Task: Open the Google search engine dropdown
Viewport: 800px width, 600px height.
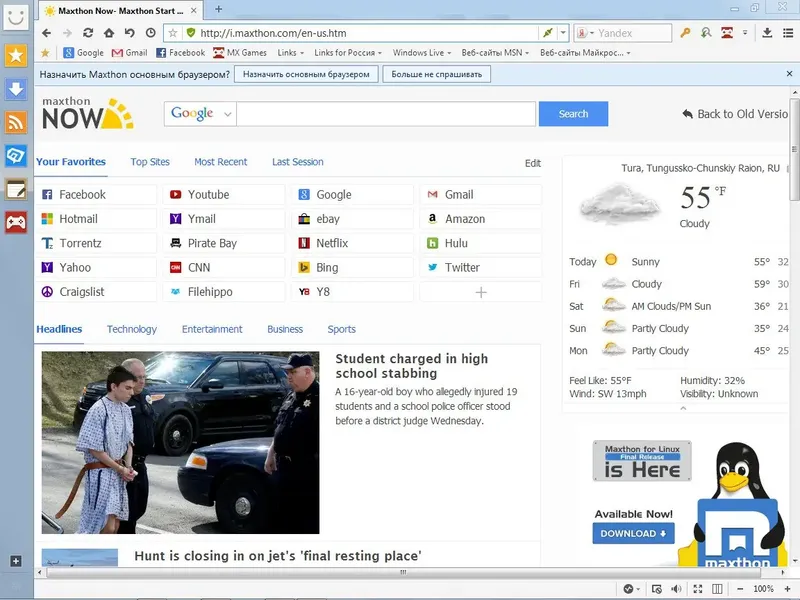Action: pyautogui.click(x=200, y=114)
